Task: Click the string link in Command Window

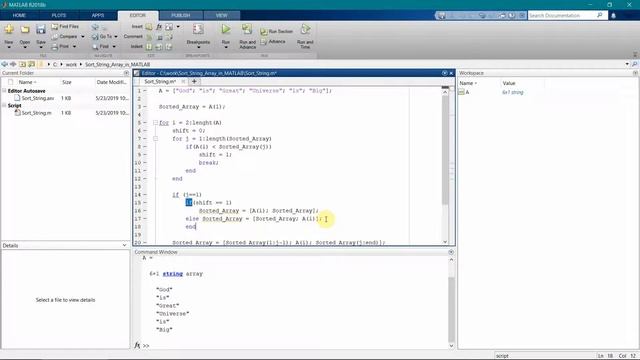Action: point(173,274)
